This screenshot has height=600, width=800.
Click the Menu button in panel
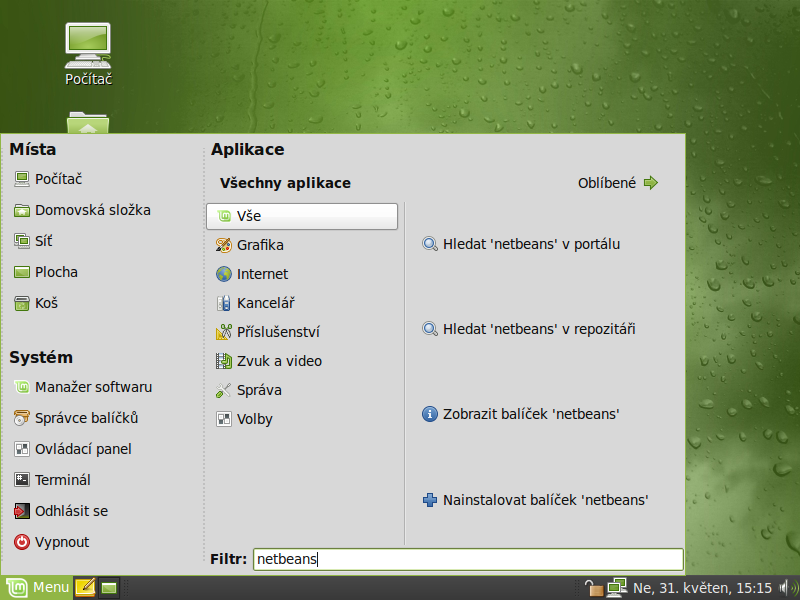(x=37, y=588)
